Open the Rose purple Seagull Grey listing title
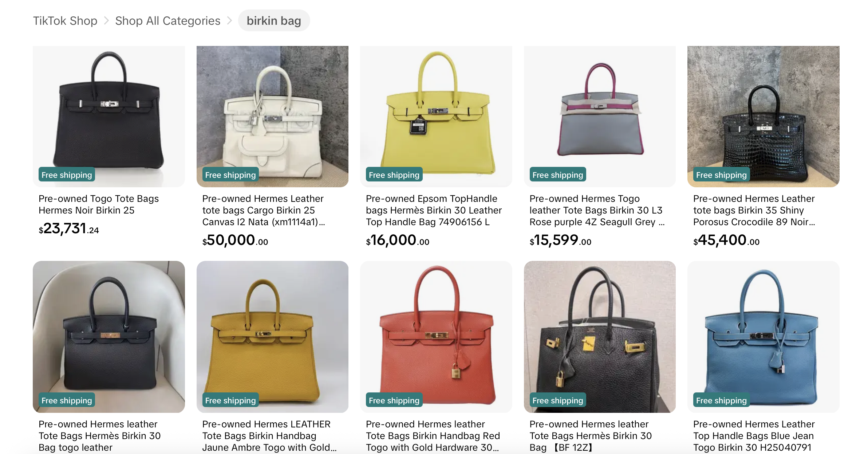This screenshot has height=454, width=868. 597,210
